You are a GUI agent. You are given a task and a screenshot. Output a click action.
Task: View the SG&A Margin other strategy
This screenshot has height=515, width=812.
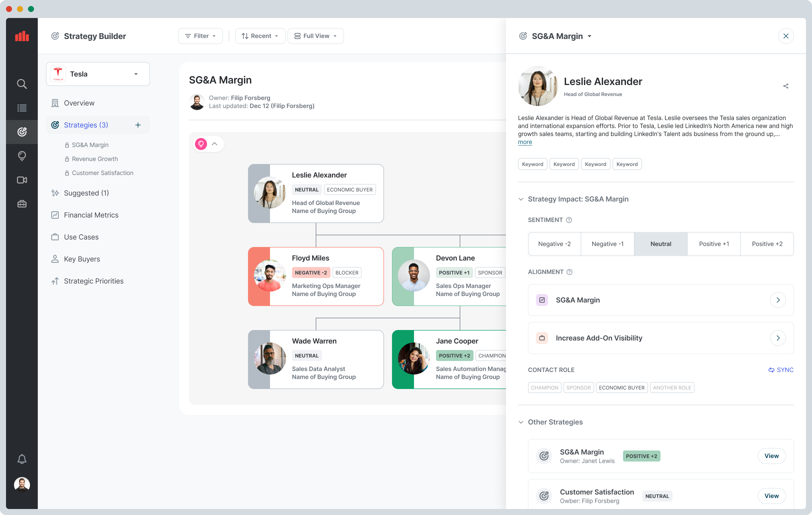click(771, 456)
